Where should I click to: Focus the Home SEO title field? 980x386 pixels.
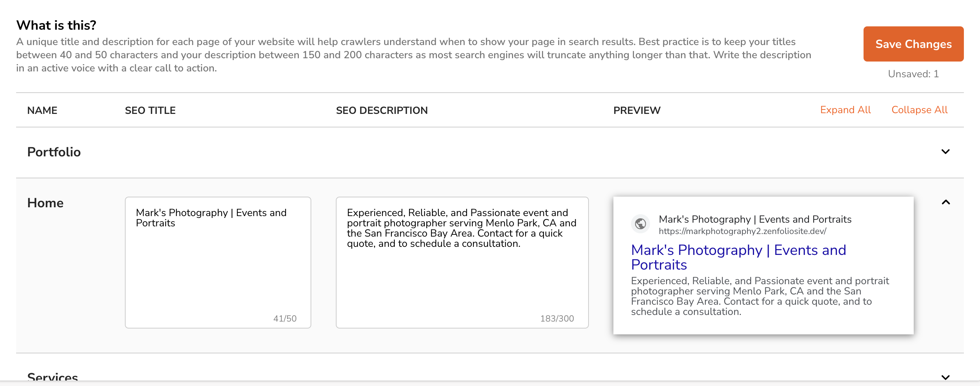click(x=218, y=262)
